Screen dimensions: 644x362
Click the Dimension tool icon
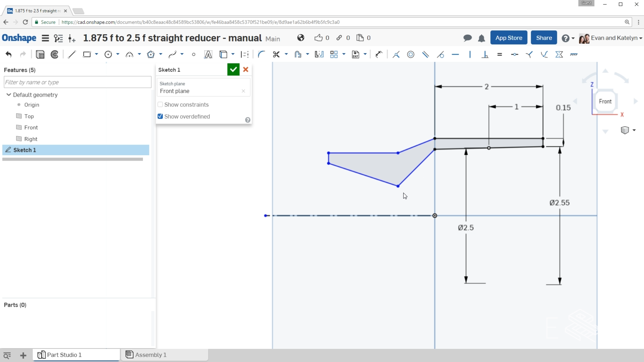pyautogui.click(x=379, y=55)
